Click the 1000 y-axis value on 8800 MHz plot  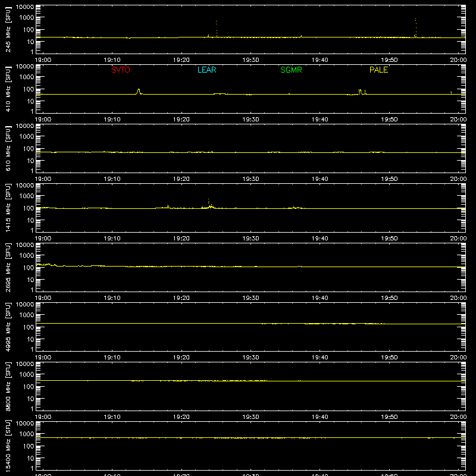[x=27, y=375]
